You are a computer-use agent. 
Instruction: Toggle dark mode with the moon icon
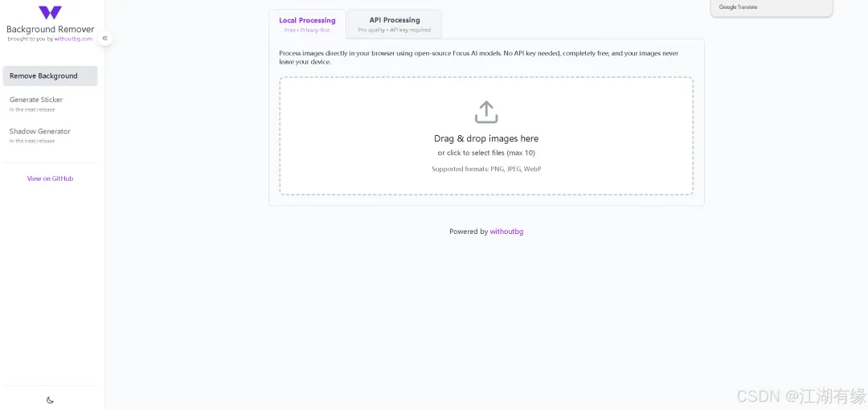pos(50,400)
